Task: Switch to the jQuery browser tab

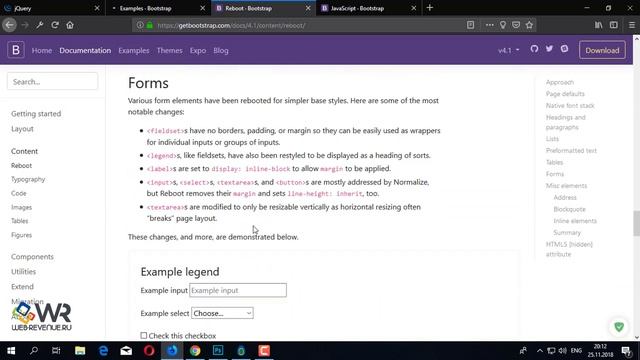Action: (52, 8)
